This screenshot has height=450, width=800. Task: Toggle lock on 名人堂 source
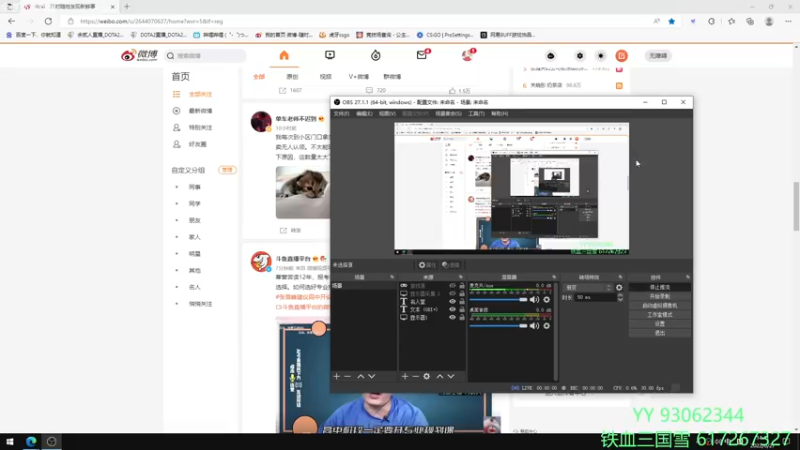[x=462, y=302]
